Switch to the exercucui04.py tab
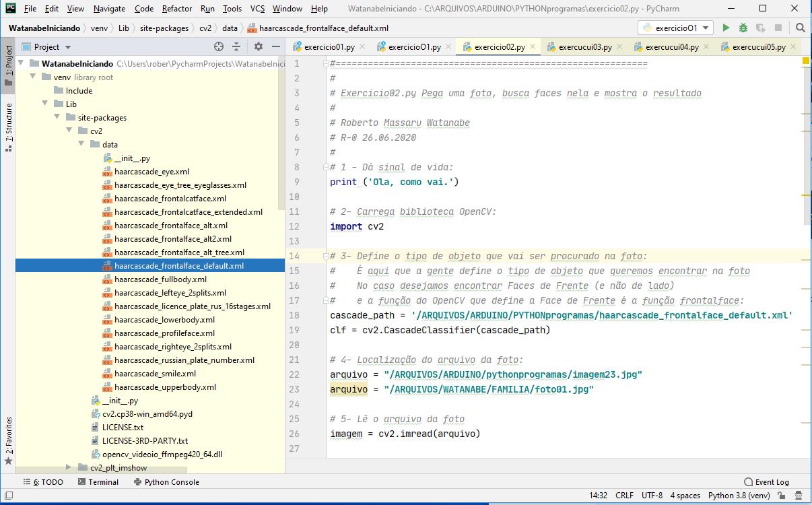Viewport: 812px width, 505px height. [671, 47]
